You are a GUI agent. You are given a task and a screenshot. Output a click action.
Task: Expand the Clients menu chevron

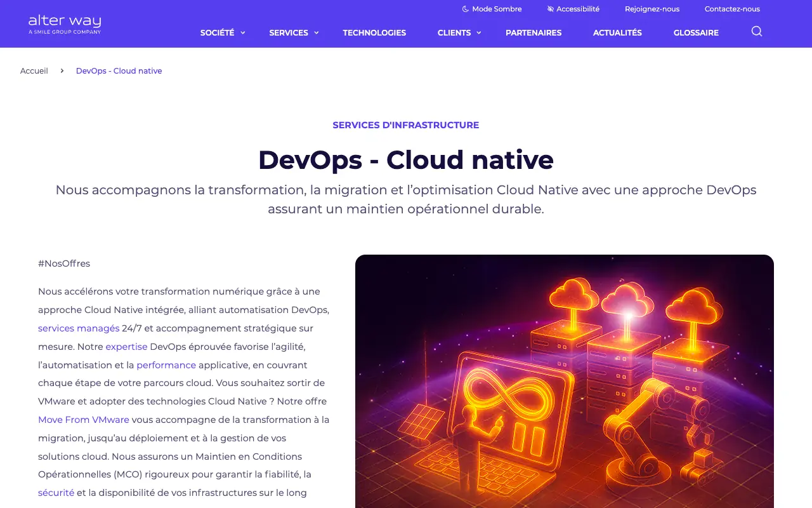point(479,33)
